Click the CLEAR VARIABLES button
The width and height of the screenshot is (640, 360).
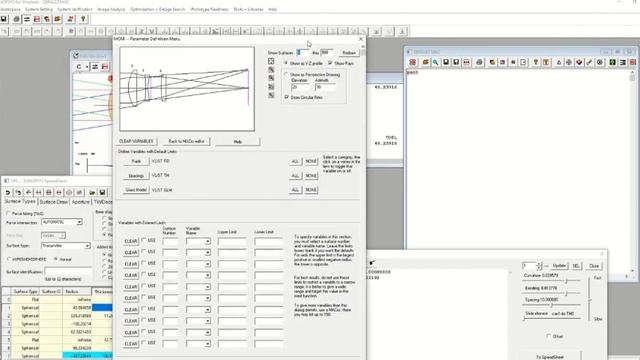click(136, 141)
